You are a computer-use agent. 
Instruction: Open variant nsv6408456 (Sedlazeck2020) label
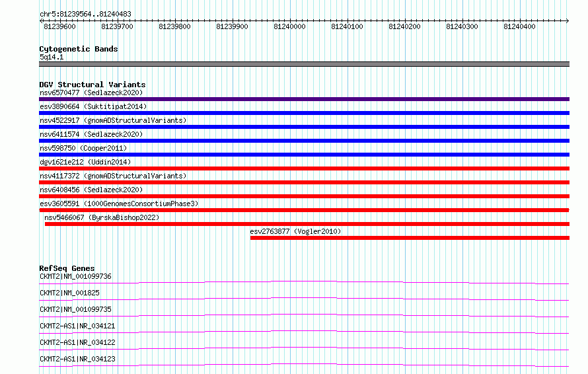91,190
